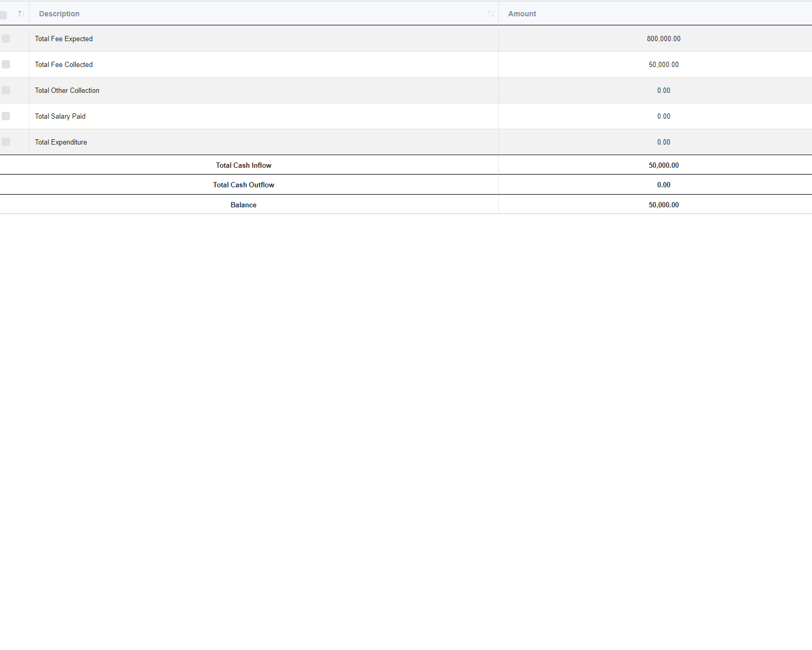Screen dimensions: 812x650
Task: Click the Total Other Collection description
Action: tap(67, 90)
